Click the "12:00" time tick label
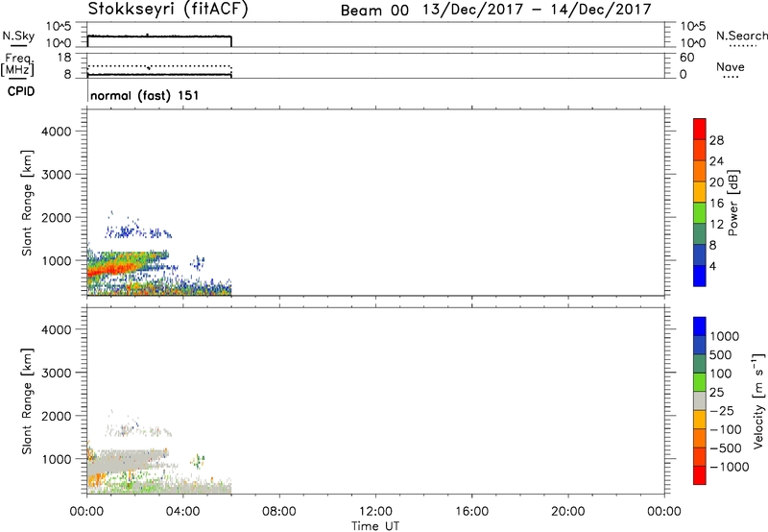 coord(375,512)
